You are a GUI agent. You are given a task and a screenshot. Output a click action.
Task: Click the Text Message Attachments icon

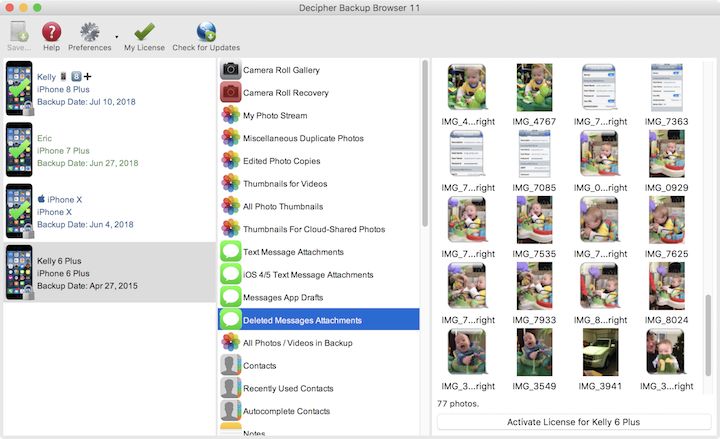(230, 252)
